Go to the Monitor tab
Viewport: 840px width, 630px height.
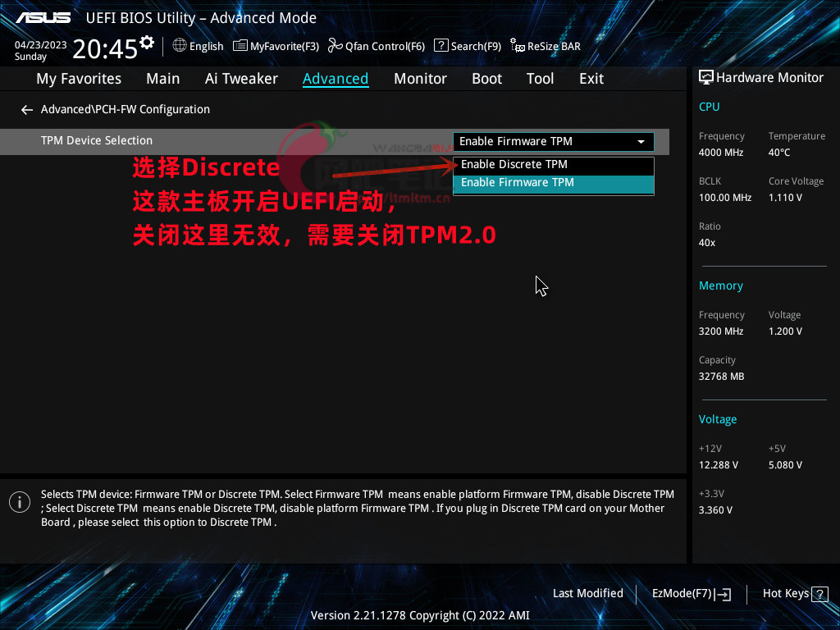tap(420, 79)
